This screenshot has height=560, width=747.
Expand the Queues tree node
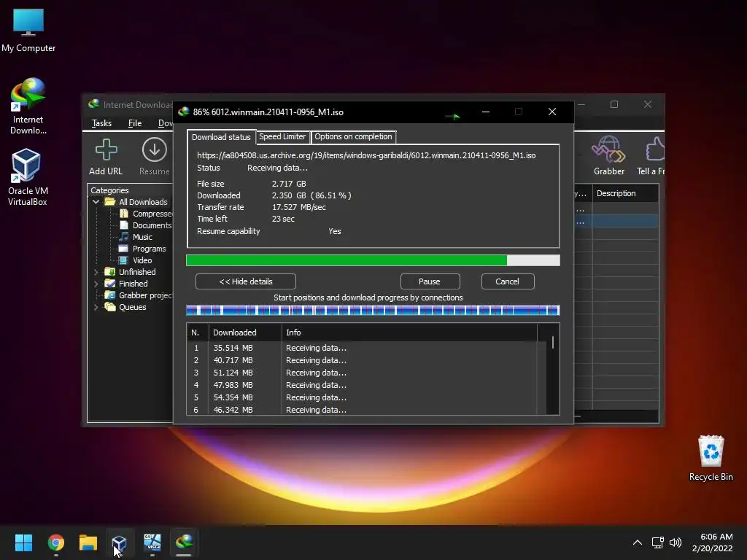coord(96,307)
